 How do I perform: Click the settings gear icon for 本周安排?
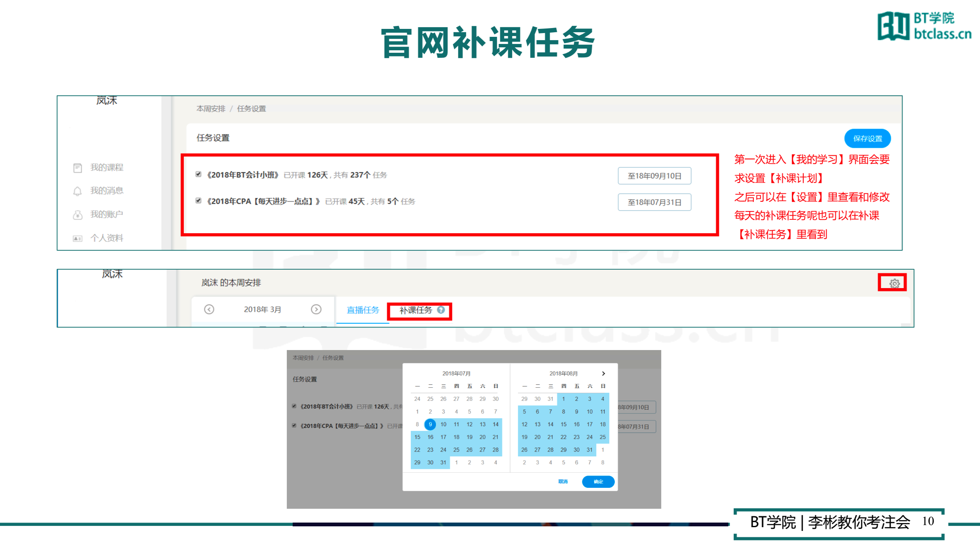894,283
